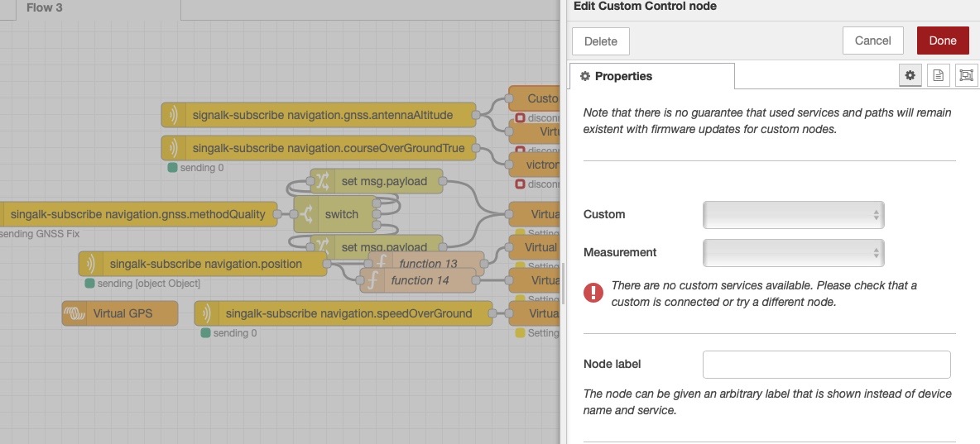Image resolution: width=980 pixels, height=444 pixels.
Task: Select the Properties tab
Action: tap(652, 76)
